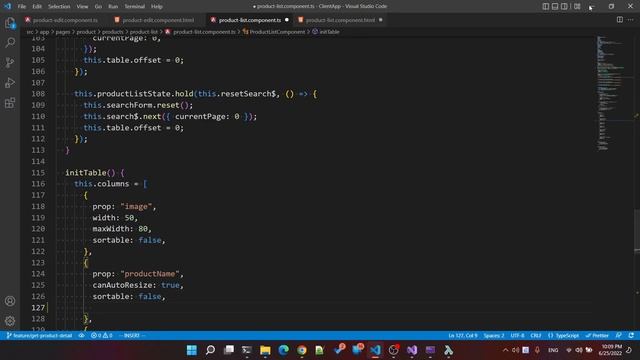Open the Edit menu
The image size is (640, 360).
(37, 7)
